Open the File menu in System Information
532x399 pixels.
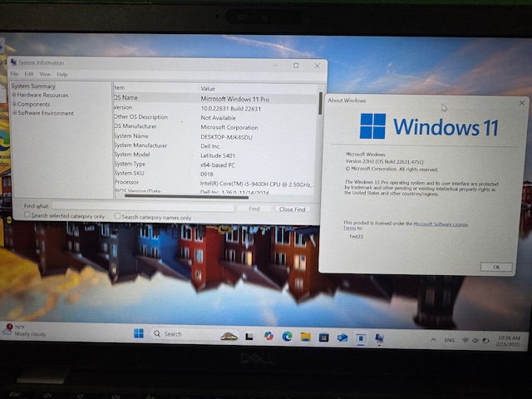14,74
